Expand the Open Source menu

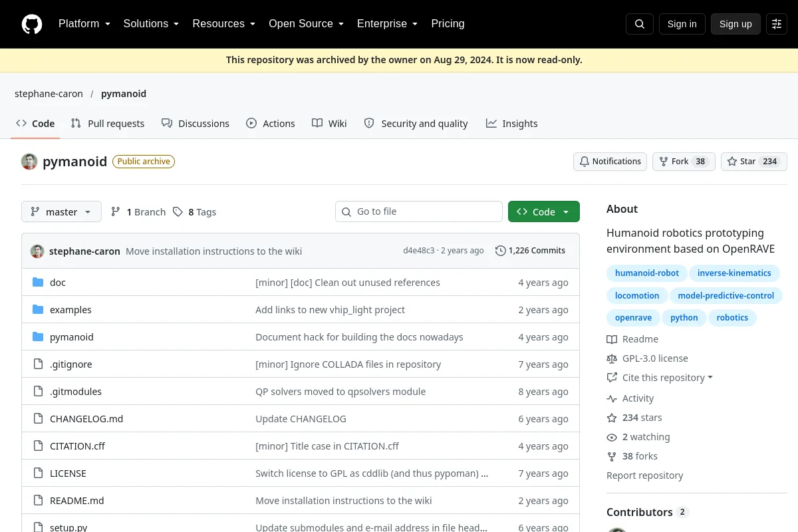306,24
